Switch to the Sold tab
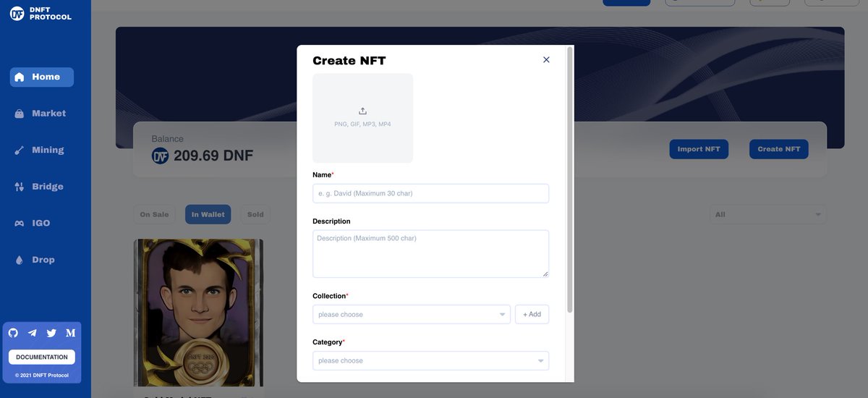 click(x=255, y=214)
